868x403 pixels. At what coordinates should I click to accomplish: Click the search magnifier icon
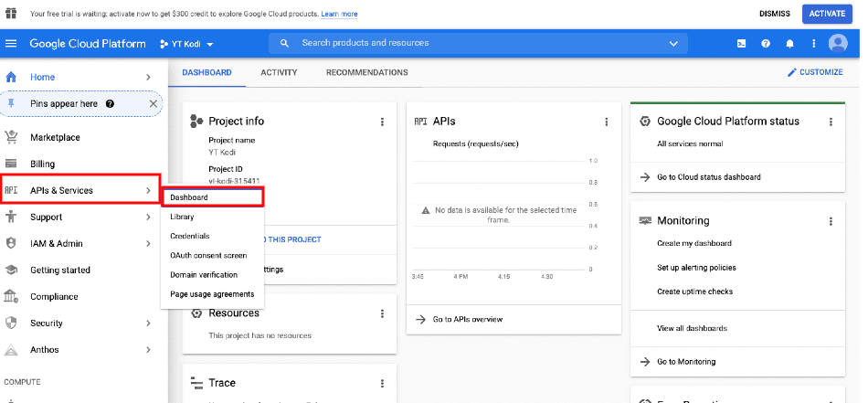284,43
